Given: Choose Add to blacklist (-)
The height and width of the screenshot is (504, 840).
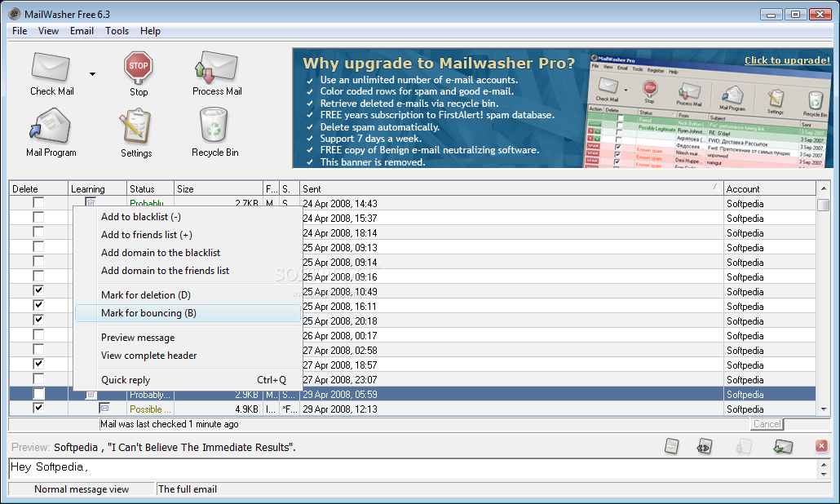Looking at the screenshot, I should coord(188,217).
